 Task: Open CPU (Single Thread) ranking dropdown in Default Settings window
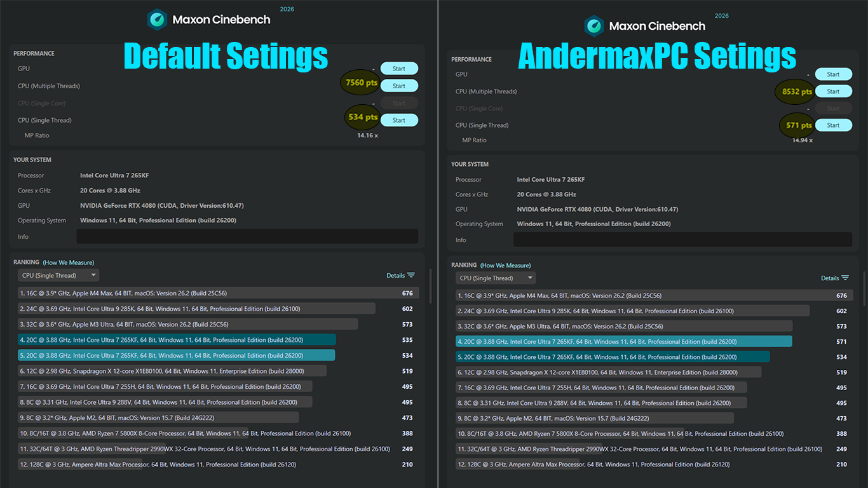(58, 276)
